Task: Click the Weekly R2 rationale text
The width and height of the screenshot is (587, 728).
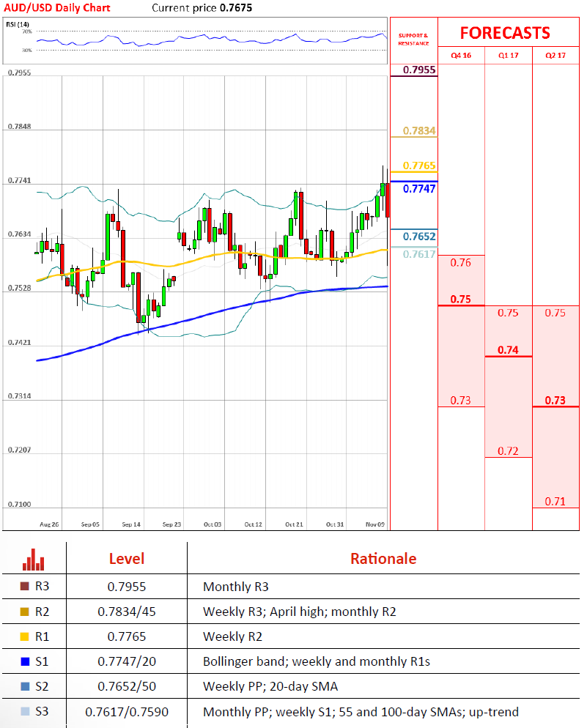Action: [232, 636]
